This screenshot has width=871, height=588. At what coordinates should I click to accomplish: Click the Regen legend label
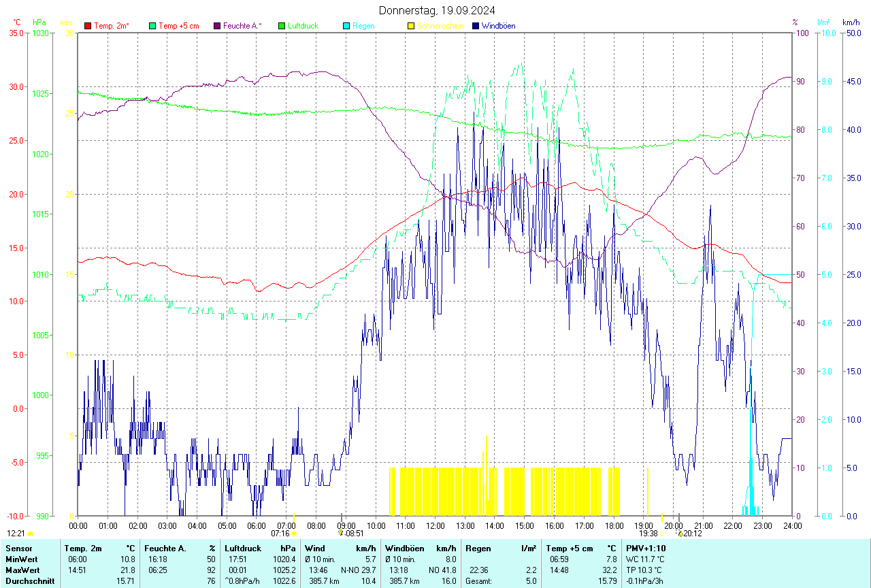(x=363, y=26)
